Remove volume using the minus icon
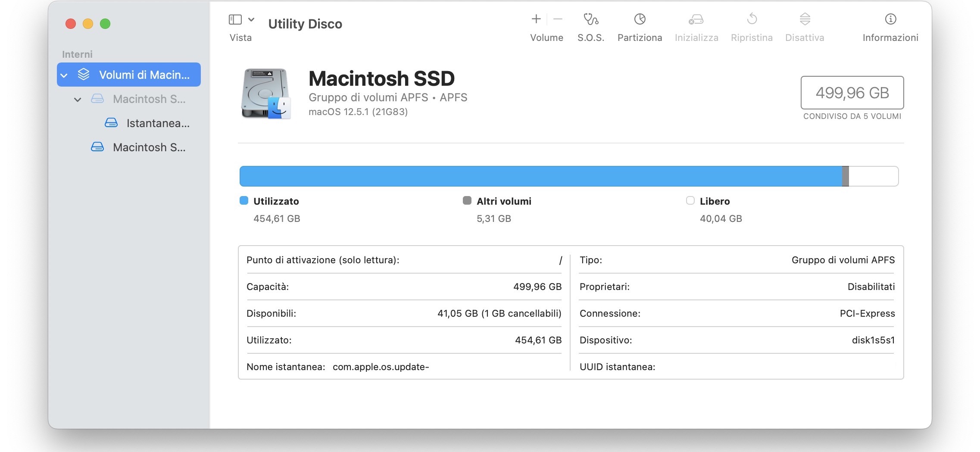 (558, 19)
